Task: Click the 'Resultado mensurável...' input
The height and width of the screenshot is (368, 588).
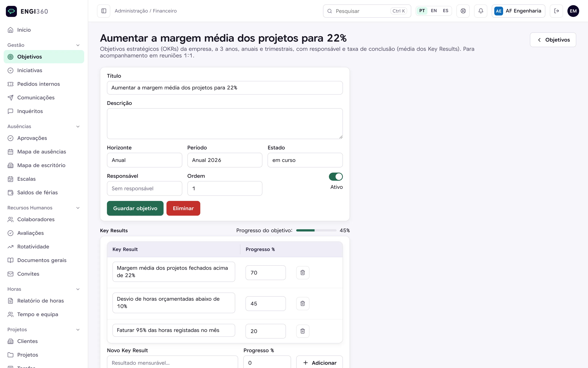Action: click(172, 362)
